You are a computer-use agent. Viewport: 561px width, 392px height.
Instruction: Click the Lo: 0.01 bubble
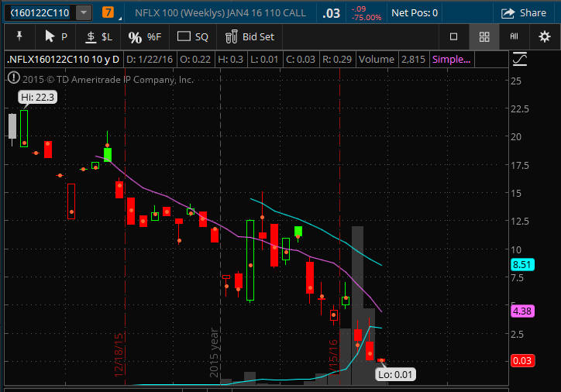[x=395, y=374]
